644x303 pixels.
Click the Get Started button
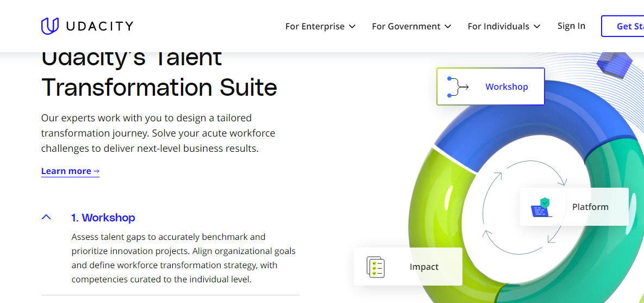tap(623, 26)
